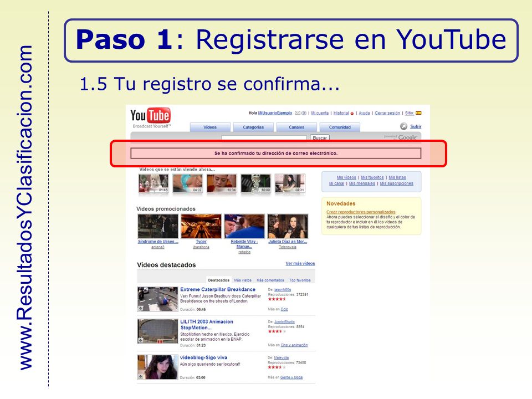Open the Mi canal link
The width and height of the screenshot is (532, 399).
(336, 183)
